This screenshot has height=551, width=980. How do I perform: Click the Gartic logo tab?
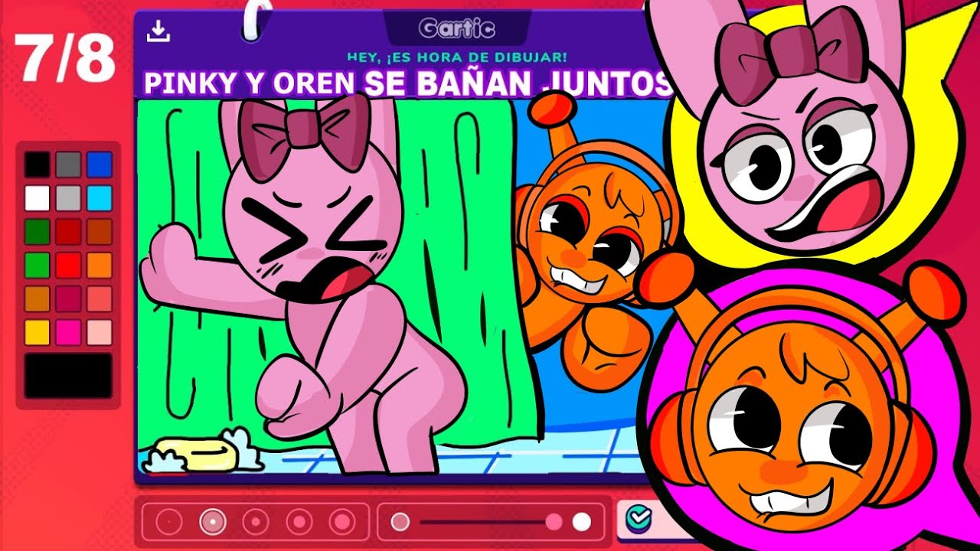coord(457,29)
